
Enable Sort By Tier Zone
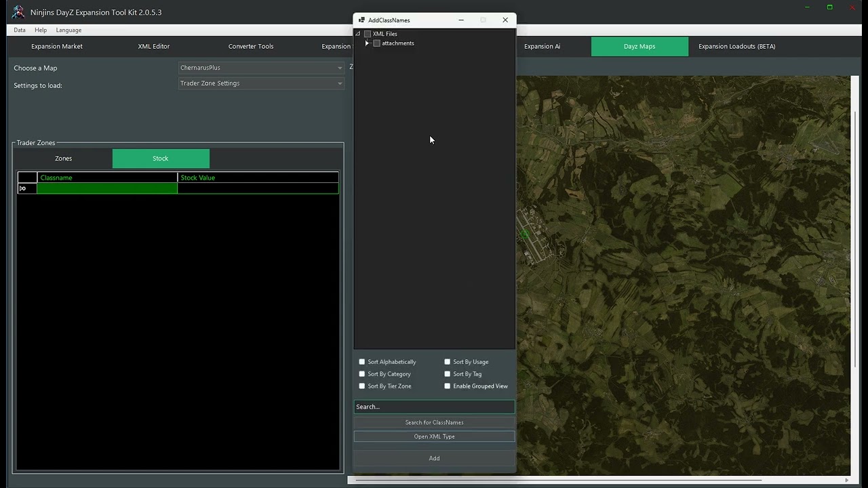362,386
